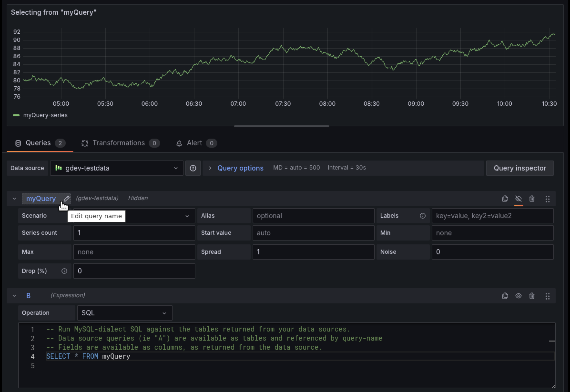
Task: Open the Operation SQL dropdown
Action: click(124, 313)
